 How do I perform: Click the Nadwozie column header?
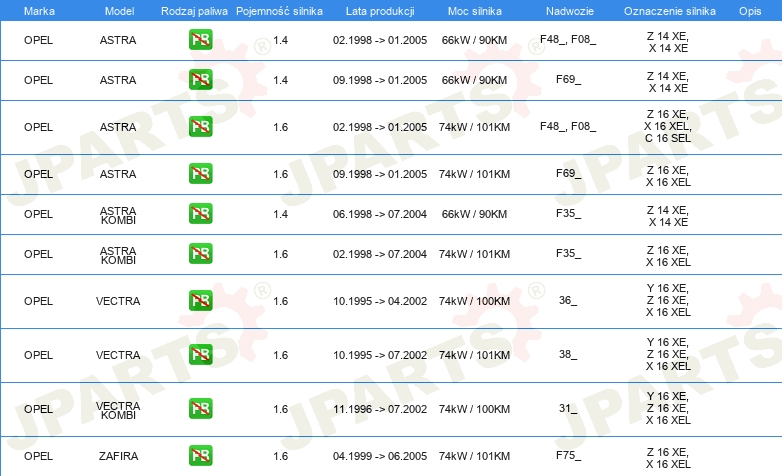coord(570,11)
